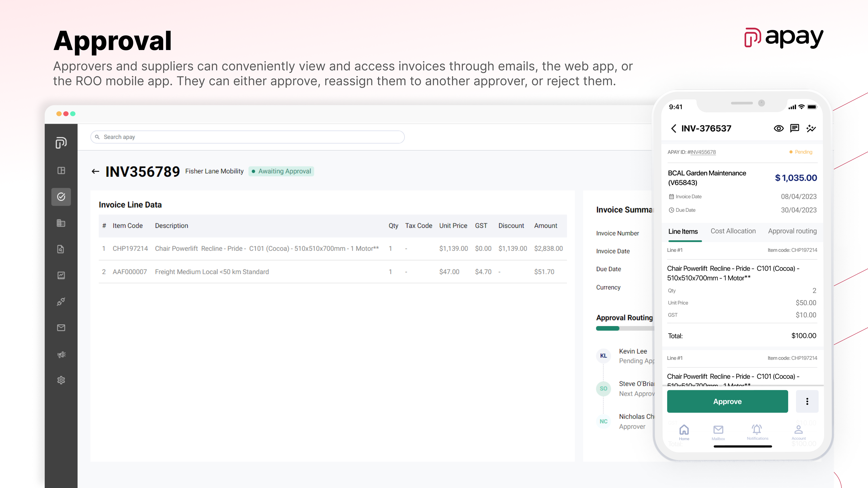Open the settings gear in sidebar
Screen dimensions: 868x488
coord(61,380)
